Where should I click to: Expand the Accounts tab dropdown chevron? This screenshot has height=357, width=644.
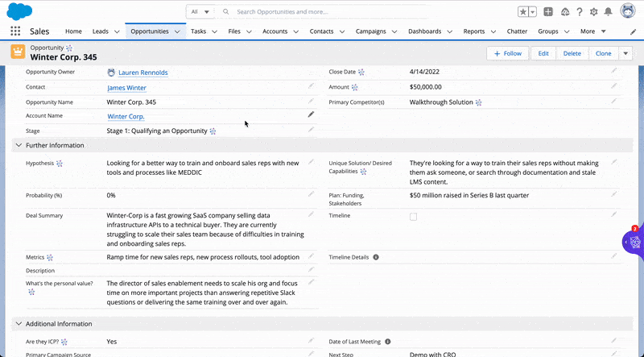coord(295,31)
